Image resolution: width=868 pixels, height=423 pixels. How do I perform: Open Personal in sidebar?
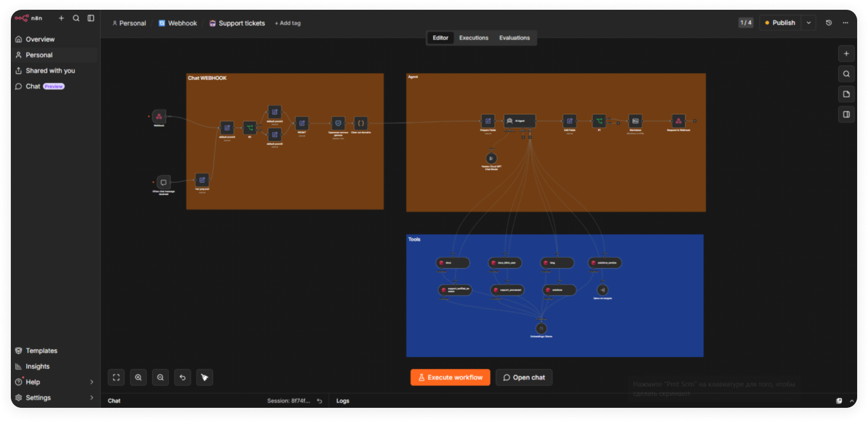coord(55,55)
